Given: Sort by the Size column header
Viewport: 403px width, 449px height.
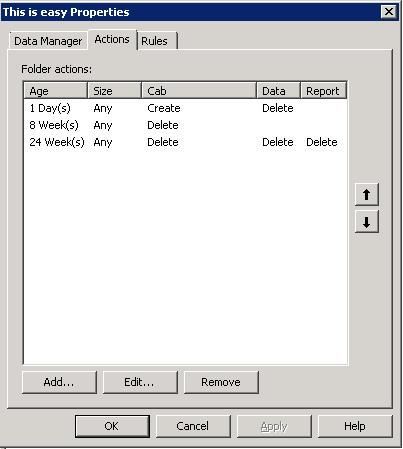Looking at the screenshot, I should (114, 91).
